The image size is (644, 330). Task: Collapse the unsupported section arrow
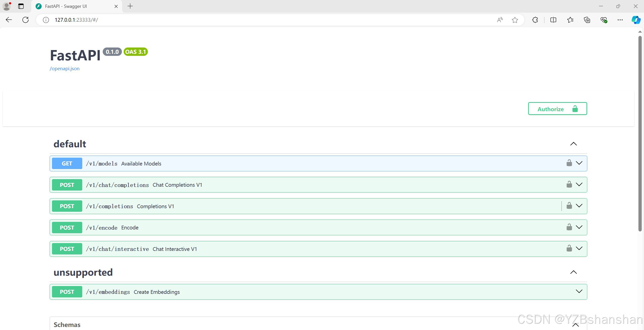coord(574,272)
